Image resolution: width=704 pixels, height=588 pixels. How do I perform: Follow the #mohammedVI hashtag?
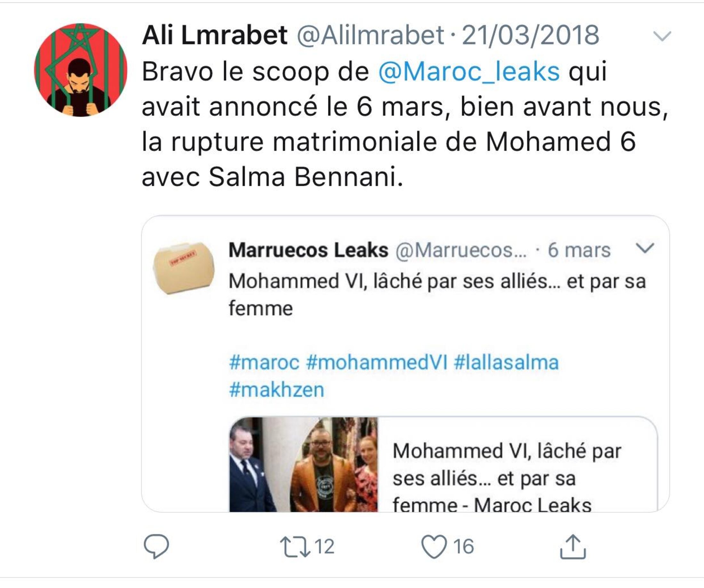click(x=376, y=363)
